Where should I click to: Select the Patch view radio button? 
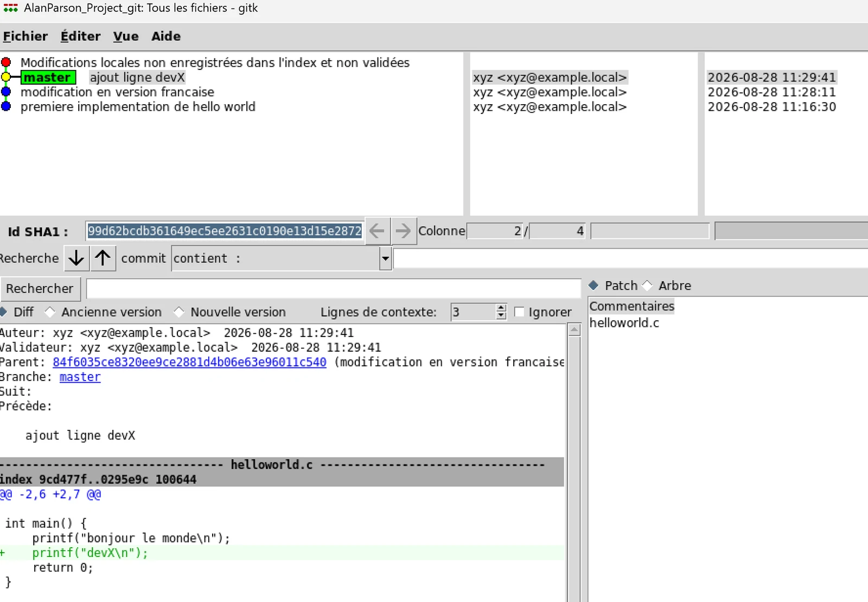tap(593, 286)
